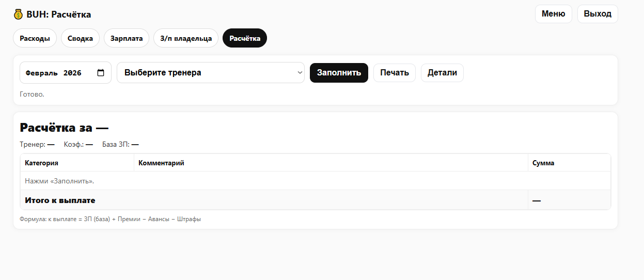Select the Февраль month segment in date field
644x280 pixels.
click(41, 73)
